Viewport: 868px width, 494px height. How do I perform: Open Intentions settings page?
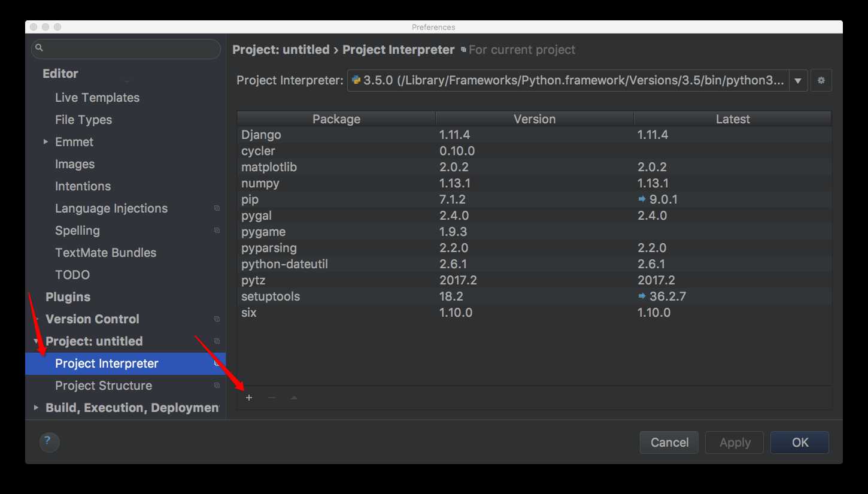click(83, 186)
